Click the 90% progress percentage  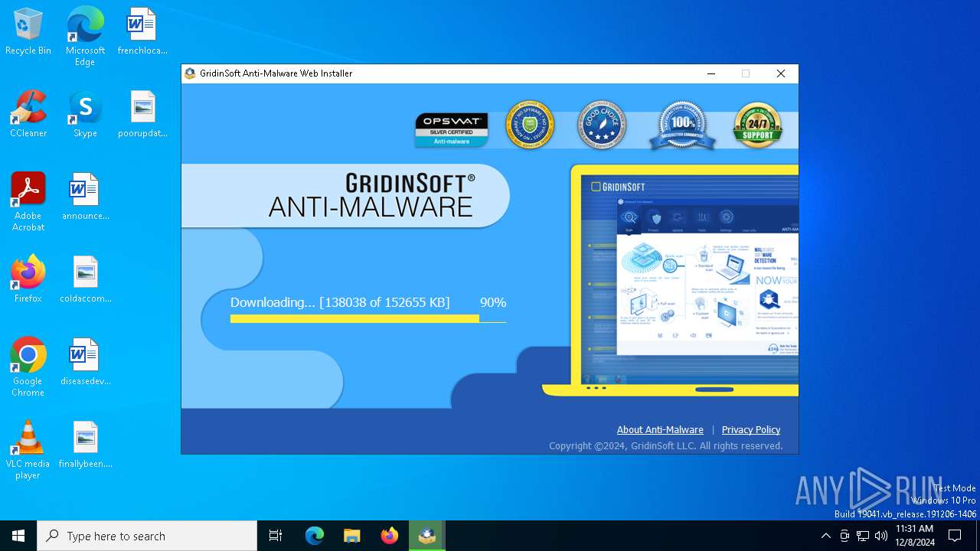coord(493,302)
